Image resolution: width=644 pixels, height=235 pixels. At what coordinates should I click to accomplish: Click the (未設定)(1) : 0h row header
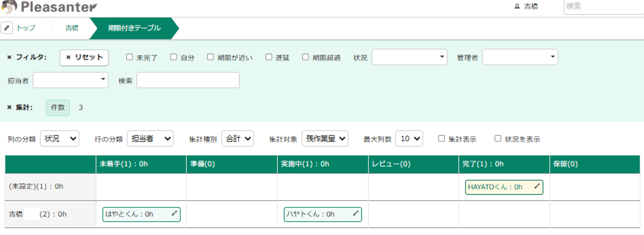pos(51,187)
